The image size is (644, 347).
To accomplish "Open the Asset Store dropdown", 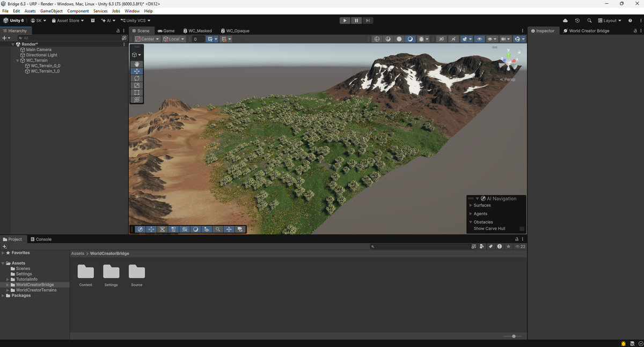I will [x=68, y=20].
